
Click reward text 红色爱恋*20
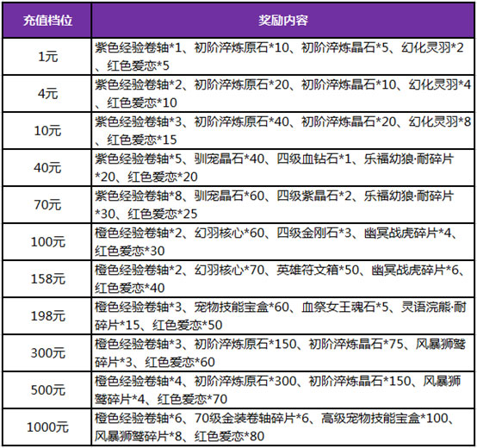point(163,177)
